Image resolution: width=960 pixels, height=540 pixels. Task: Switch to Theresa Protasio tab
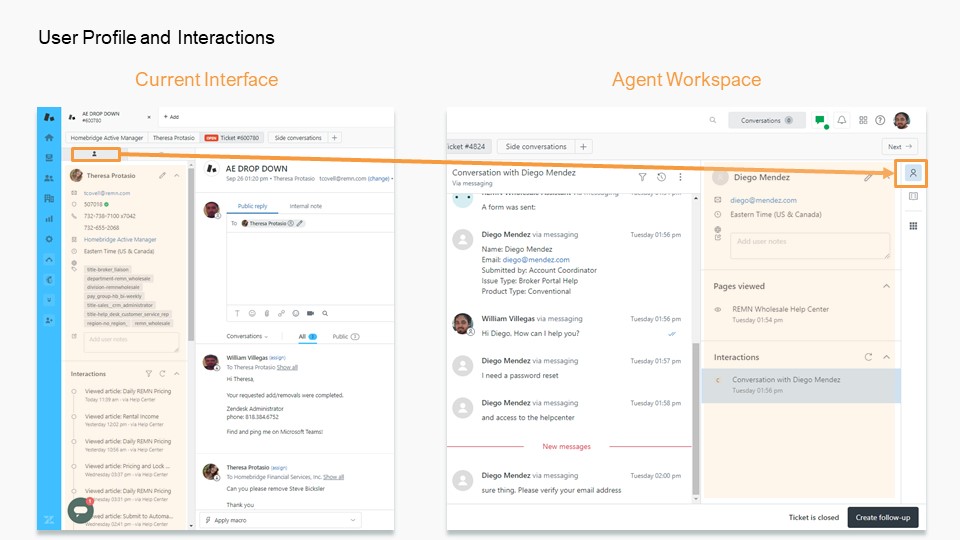pyautogui.click(x=173, y=138)
